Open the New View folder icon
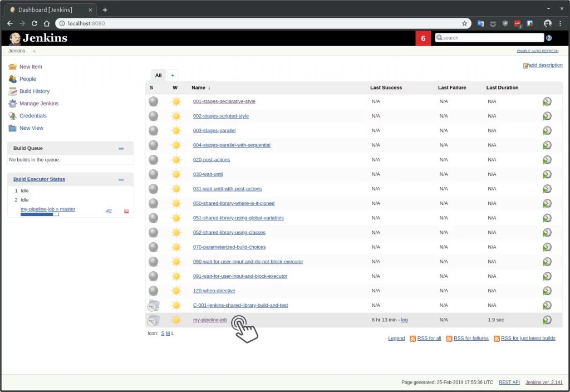The image size is (570, 392). point(13,129)
